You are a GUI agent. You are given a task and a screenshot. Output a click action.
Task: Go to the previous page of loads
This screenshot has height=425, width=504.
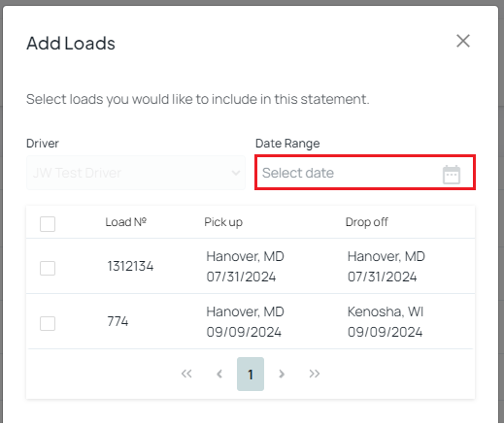[x=219, y=374]
